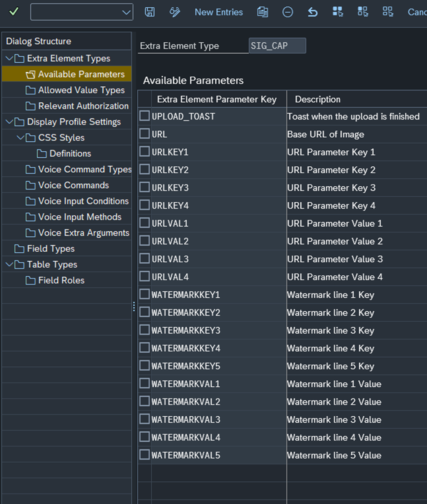Open Voice Commands in Dialog Structure
The width and height of the screenshot is (427, 504).
(73, 185)
